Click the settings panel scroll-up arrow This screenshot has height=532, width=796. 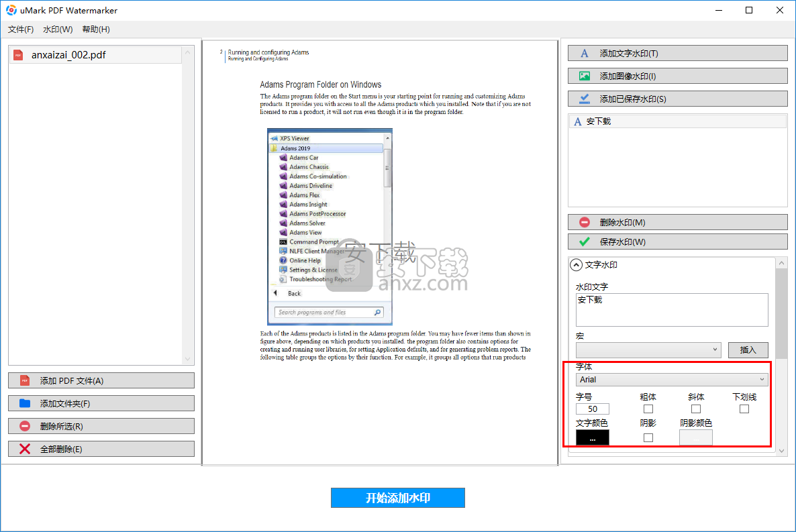pos(782,263)
